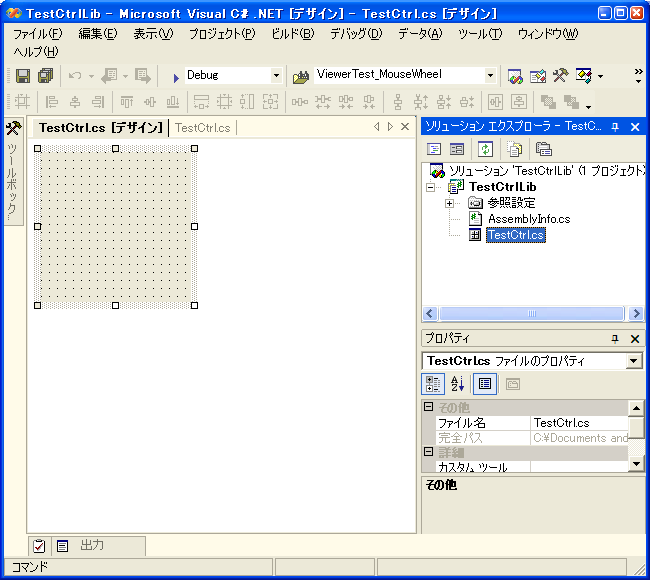Switch to the TestCtrl.cs code tab
Screen dimensions: 650x580
coord(202,128)
